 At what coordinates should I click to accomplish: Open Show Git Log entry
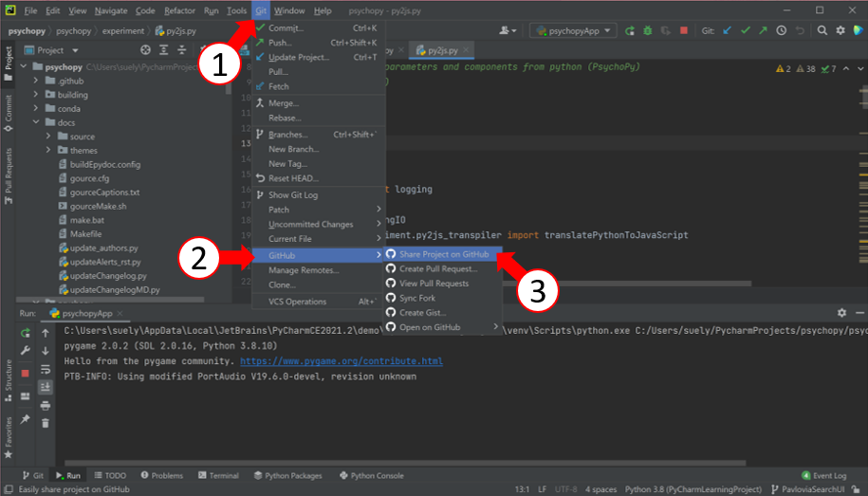tap(319, 194)
